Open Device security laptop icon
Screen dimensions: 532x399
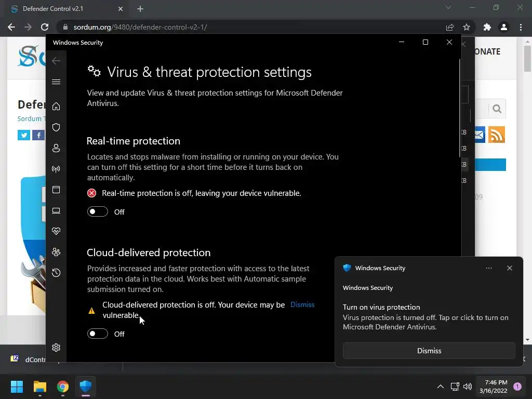pyautogui.click(x=56, y=210)
